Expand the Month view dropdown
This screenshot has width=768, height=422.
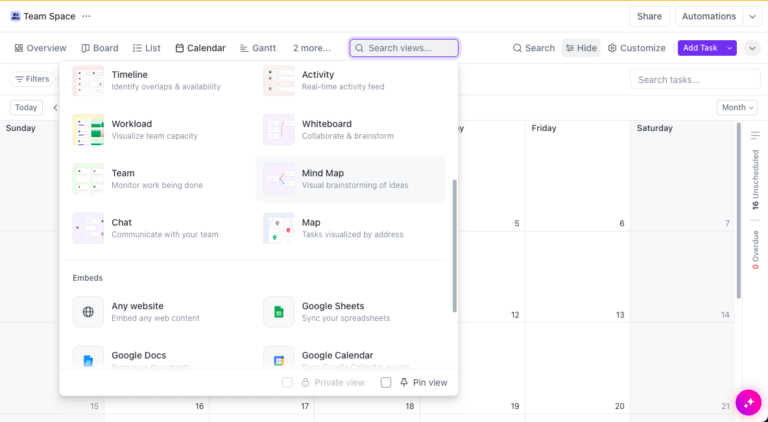click(737, 108)
